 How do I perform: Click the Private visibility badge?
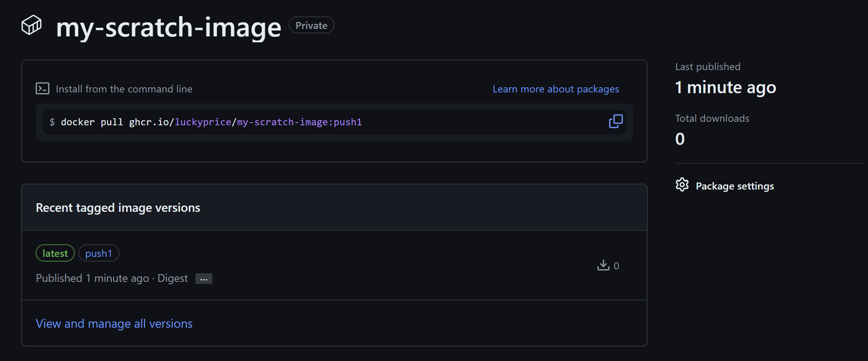[x=311, y=25]
